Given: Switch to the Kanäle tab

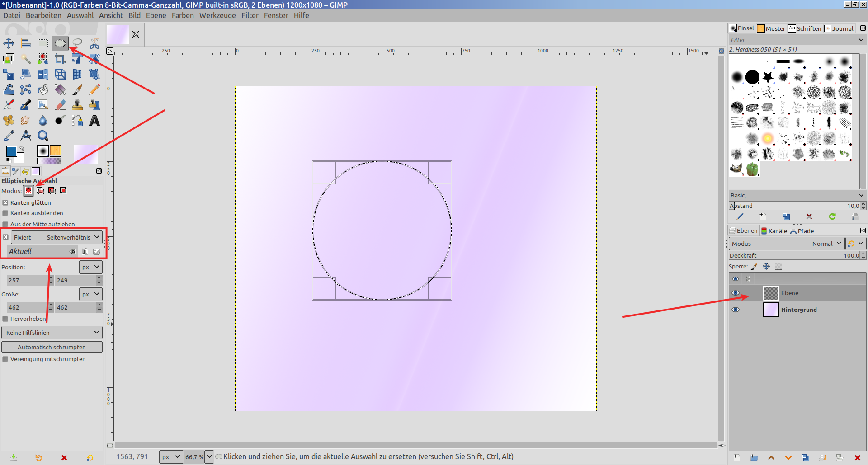Looking at the screenshot, I should [774, 231].
